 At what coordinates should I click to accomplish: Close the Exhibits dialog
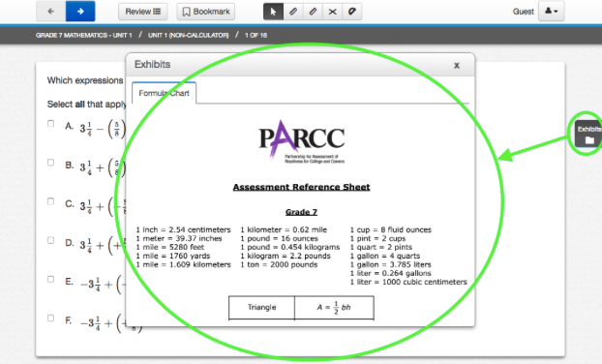pos(457,65)
